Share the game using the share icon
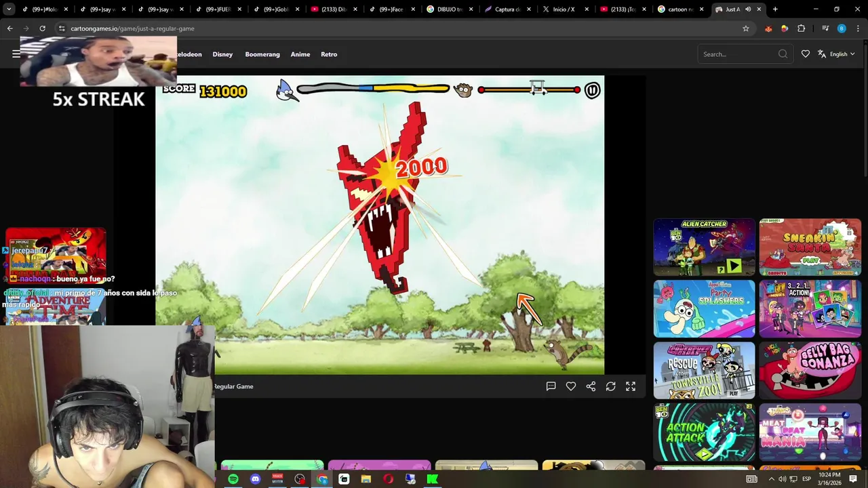This screenshot has width=868, height=488. (x=591, y=386)
